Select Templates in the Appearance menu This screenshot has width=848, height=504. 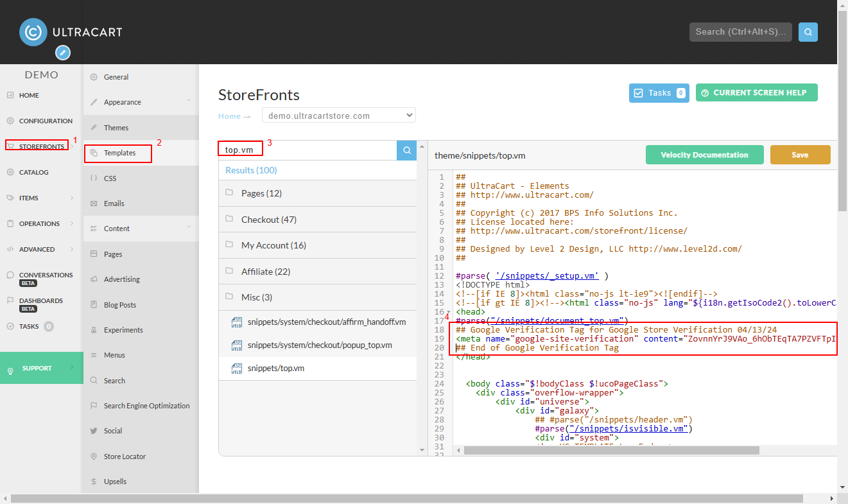click(119, 153)
